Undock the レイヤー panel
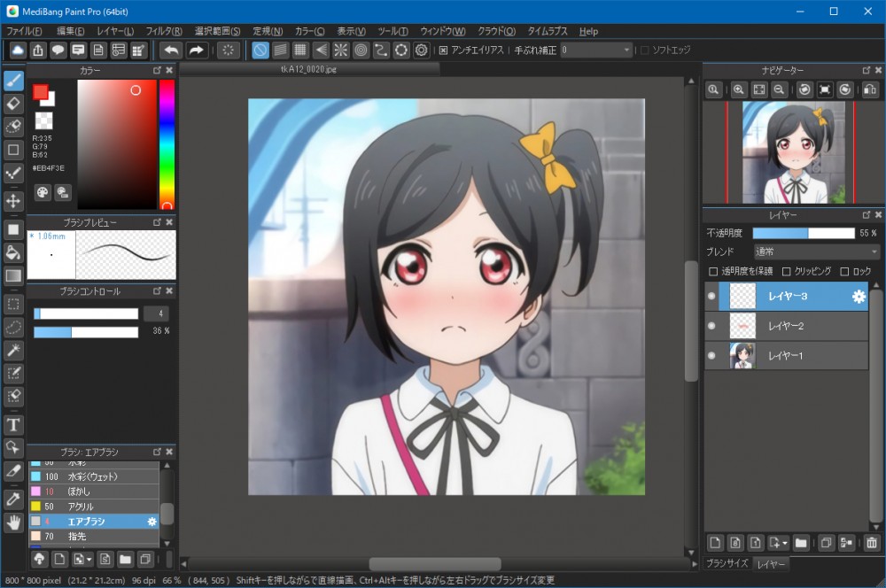This screenshot has height=588, width=886. [x=867, y=215]
